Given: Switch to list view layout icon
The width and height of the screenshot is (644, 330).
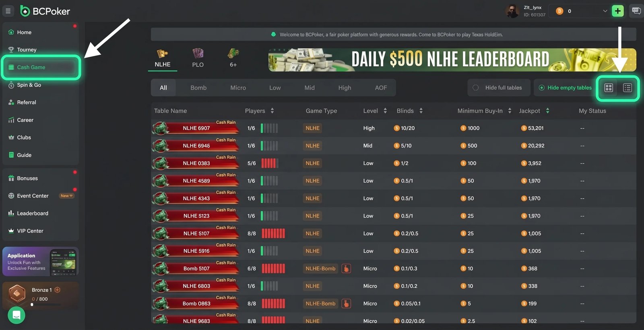Looking at the screenshot, I should coord(627,88).
